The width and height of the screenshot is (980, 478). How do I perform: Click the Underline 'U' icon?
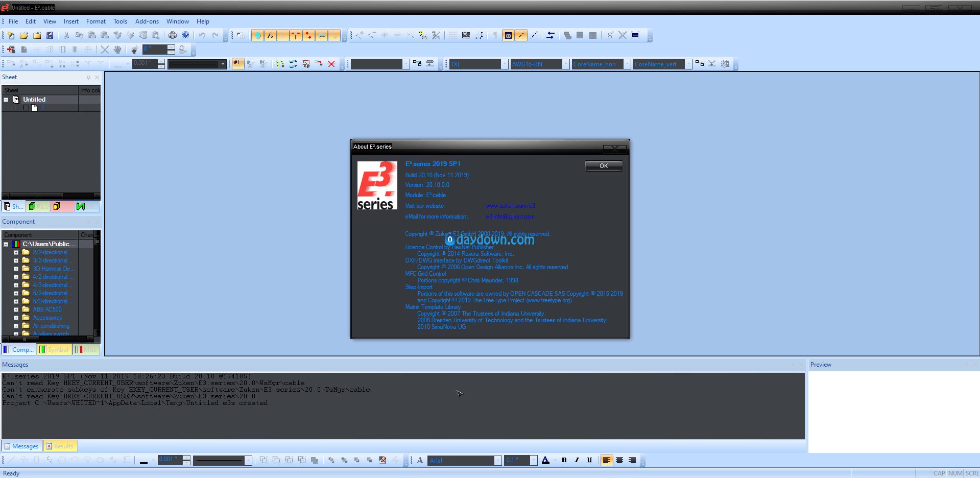pos(589,460)
